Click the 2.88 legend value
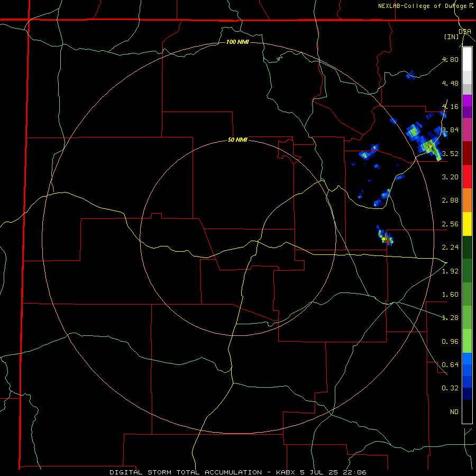 [450, 200]
